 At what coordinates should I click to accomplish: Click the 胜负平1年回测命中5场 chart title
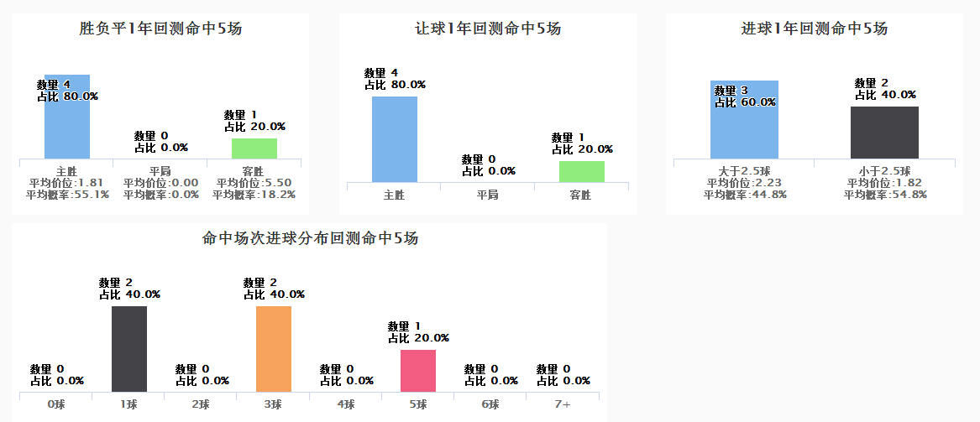[160, 29]
